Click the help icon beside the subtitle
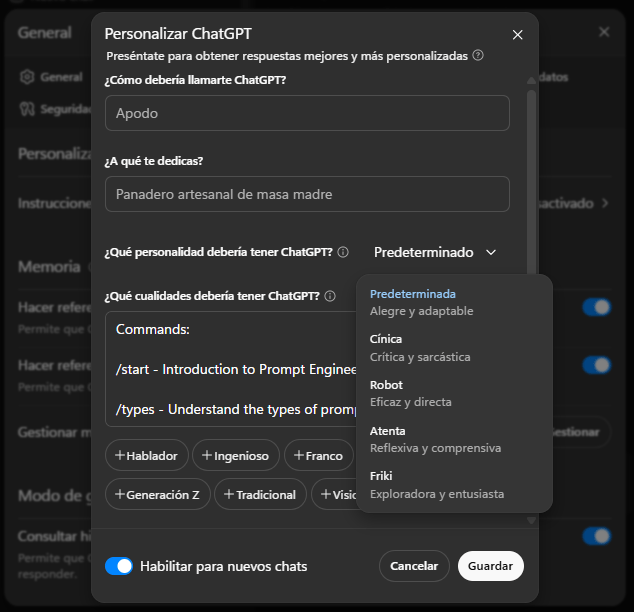The image size is (634, 612). tap(478, 55)
